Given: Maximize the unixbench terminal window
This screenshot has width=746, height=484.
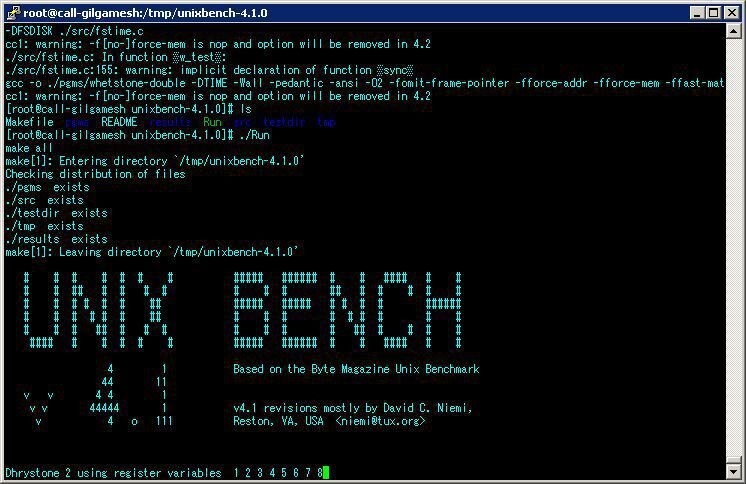Looking at the screenshot, I should 714,13.
